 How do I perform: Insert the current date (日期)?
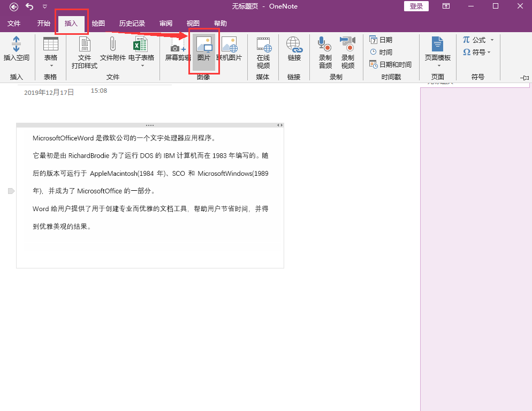[381, 40]
